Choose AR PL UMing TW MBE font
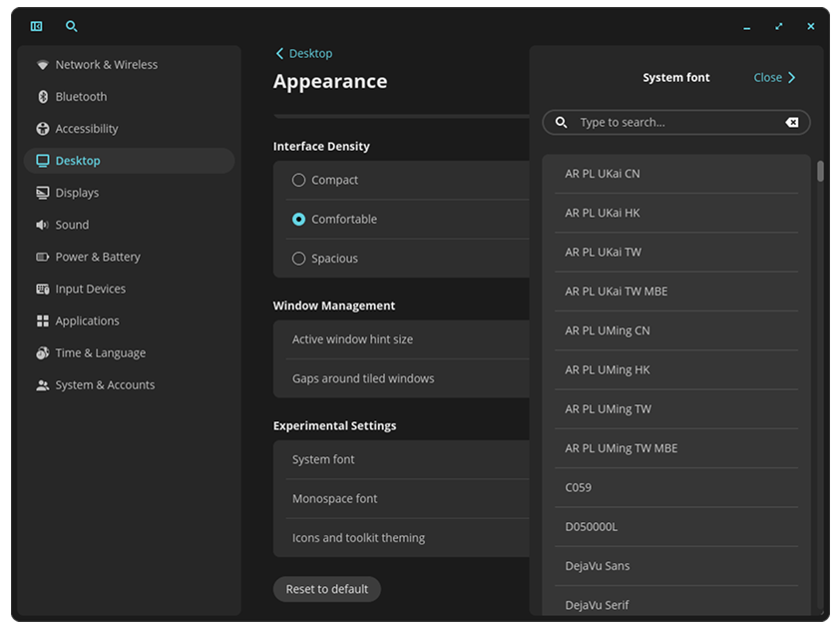Image resolution: width=840 pixels, height=629 pixels. point(676,448)
